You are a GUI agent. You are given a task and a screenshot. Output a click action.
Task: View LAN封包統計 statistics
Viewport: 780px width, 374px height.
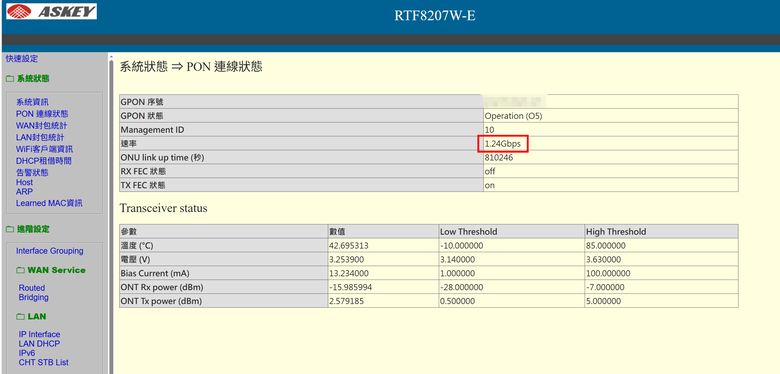point(40,137)
